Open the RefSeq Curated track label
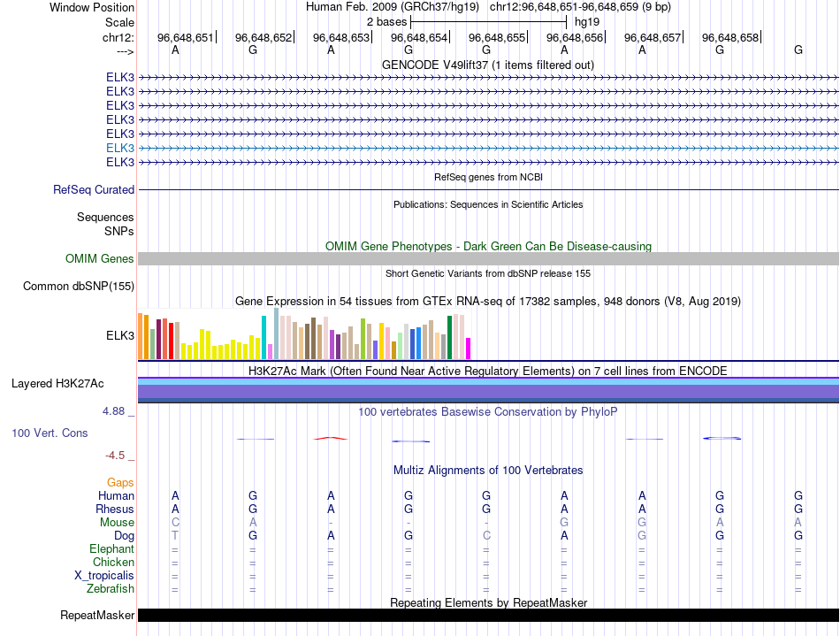840x636 pixels. click(x=94, y=189)
